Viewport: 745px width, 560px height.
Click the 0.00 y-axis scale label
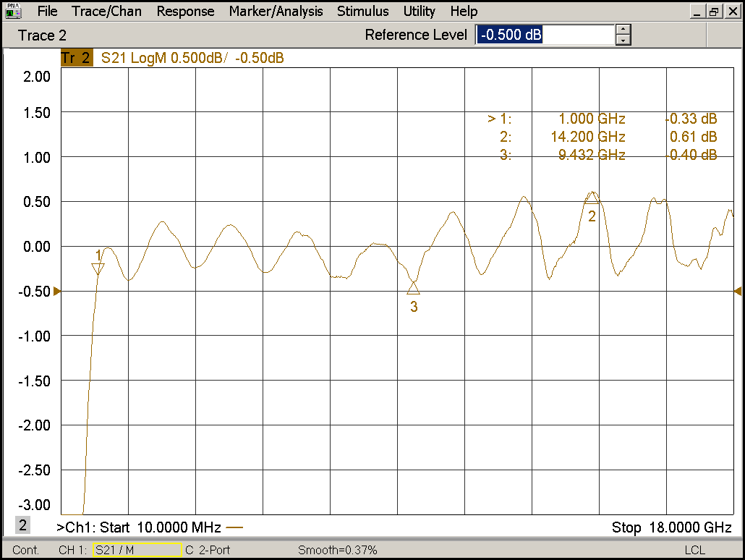[37, 247]
